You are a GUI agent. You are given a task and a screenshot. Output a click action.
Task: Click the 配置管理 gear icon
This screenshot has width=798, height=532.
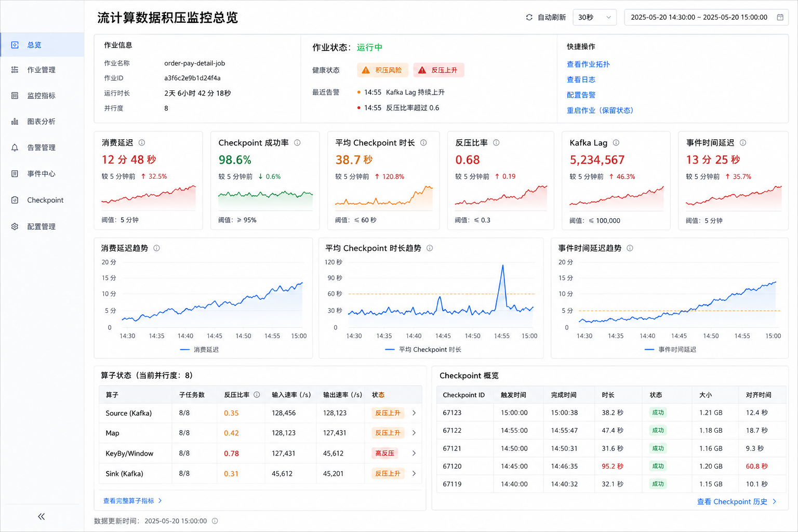[x=15, y=227]
